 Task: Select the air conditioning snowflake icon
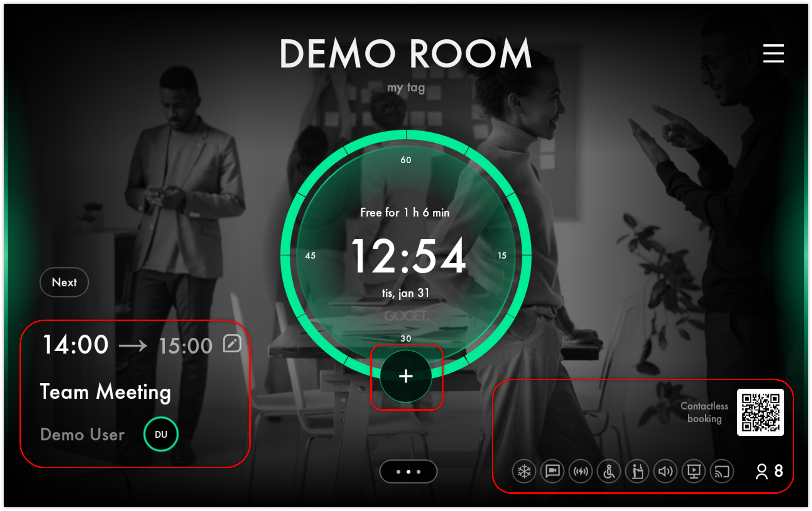coord(524,471)
